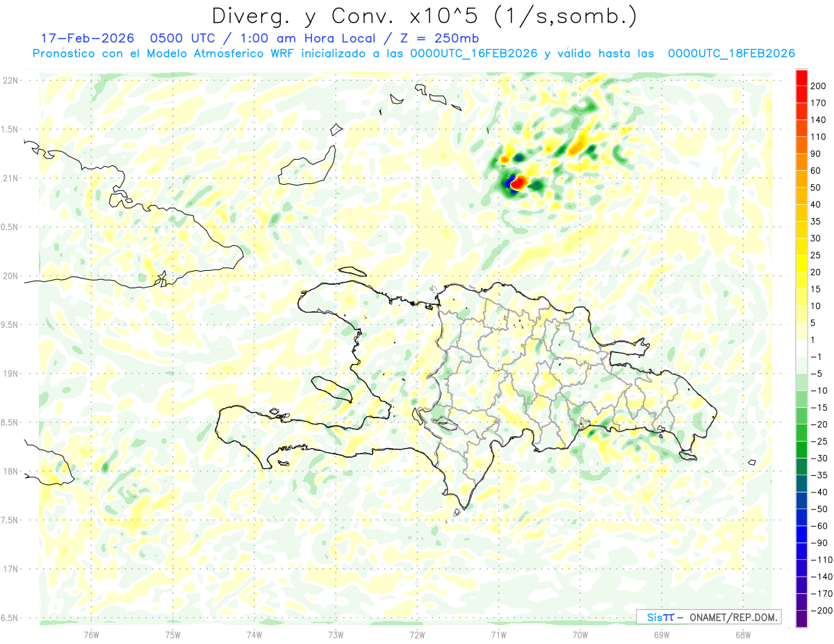Click the color bar swatch between 170 and 200
This screenshot has height=644, width=834.
click(801, 95)
